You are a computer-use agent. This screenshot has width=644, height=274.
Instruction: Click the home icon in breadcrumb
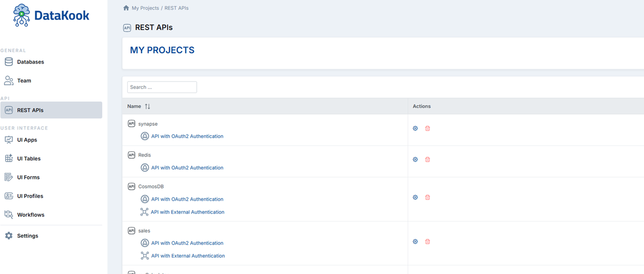126,8
